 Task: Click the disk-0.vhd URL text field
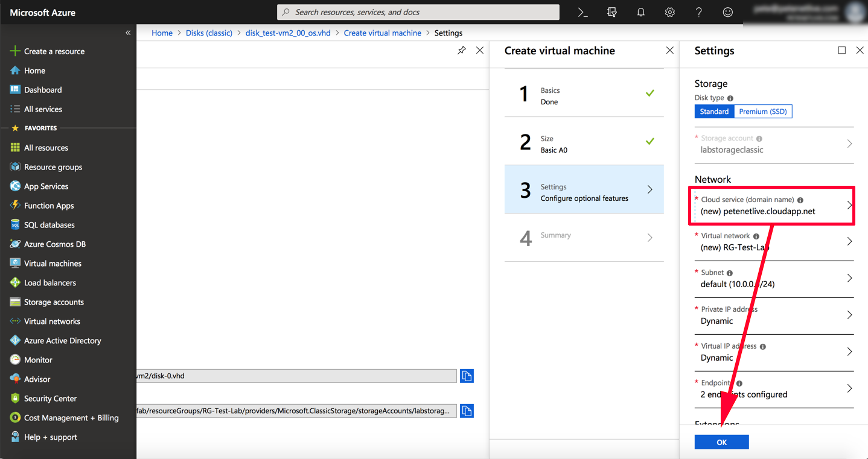296,376
